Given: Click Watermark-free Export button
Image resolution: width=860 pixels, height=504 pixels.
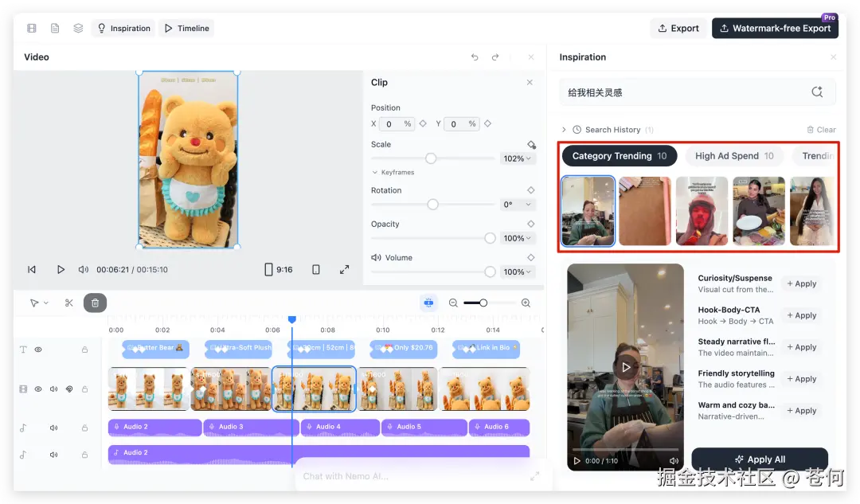Looking at the screenshot, I should point(775,28).
